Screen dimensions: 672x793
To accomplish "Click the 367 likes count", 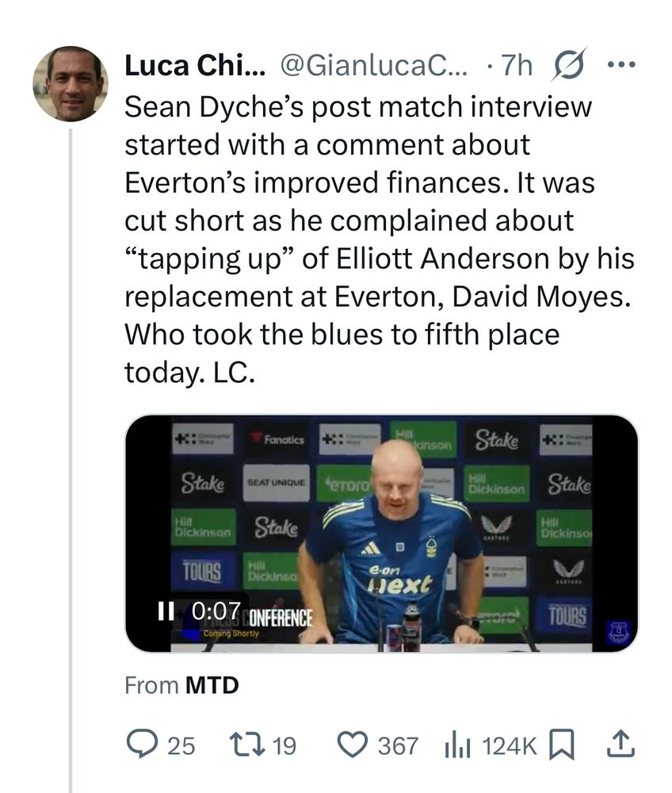I will tap(397, 745).
